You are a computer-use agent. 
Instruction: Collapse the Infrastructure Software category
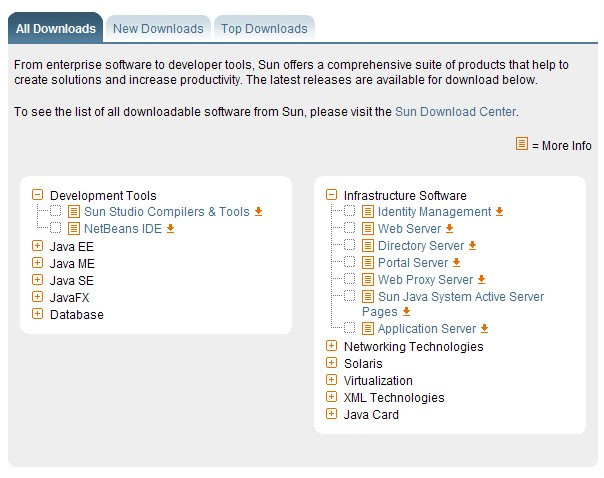coord(331,195)
